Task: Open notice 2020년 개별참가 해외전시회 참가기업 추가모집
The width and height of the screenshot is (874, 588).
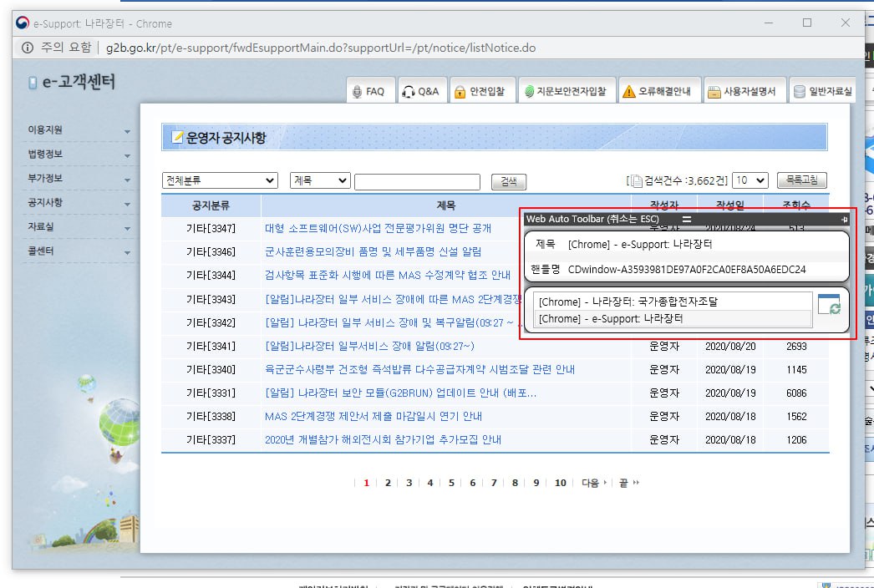Action: 383,440
